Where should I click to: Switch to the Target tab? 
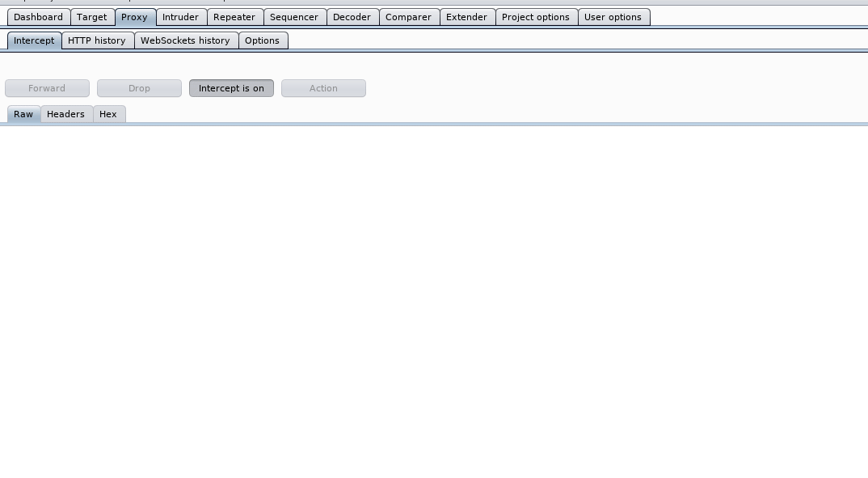click(92, 17)
